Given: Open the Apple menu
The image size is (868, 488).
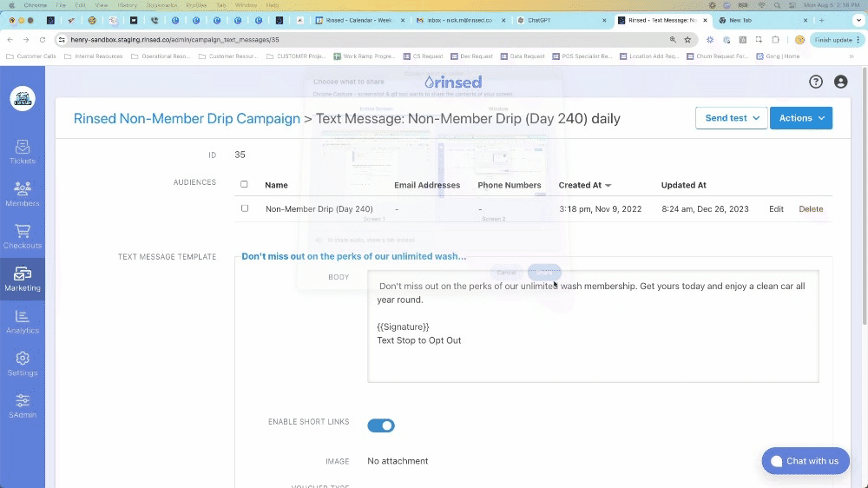Looking at the screenshot, I should pos(11,5).
